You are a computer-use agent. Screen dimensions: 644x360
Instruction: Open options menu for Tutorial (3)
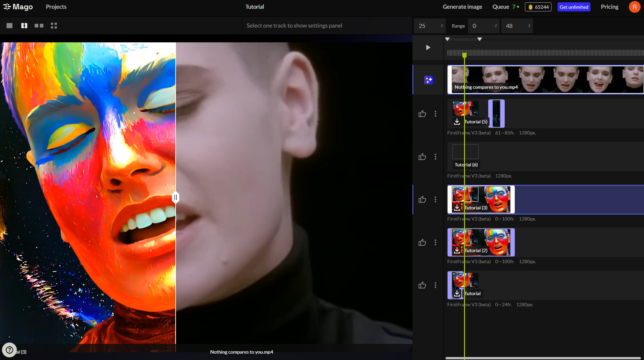435,199
